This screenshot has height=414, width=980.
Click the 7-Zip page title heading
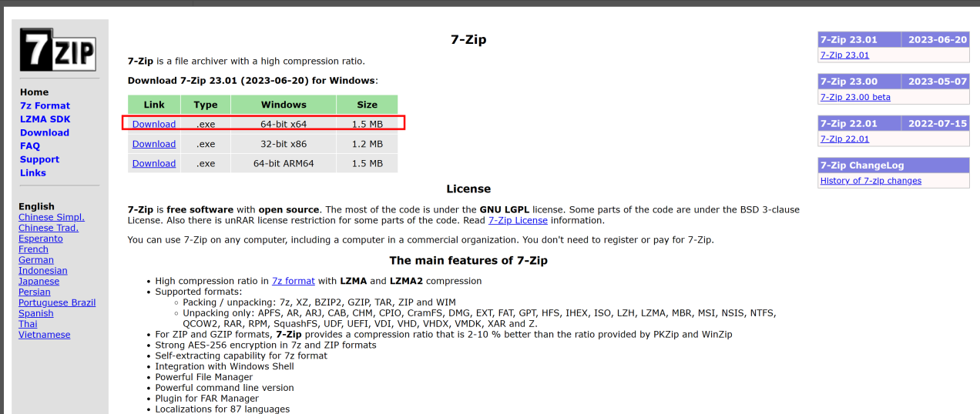point(468,40)
